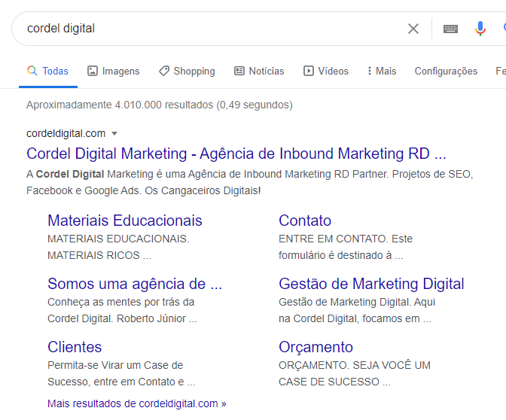This screenshot has width=506, height=420.
Task: Open the Gestão de Marketing Digital sitelink
Action: (371, 284)
